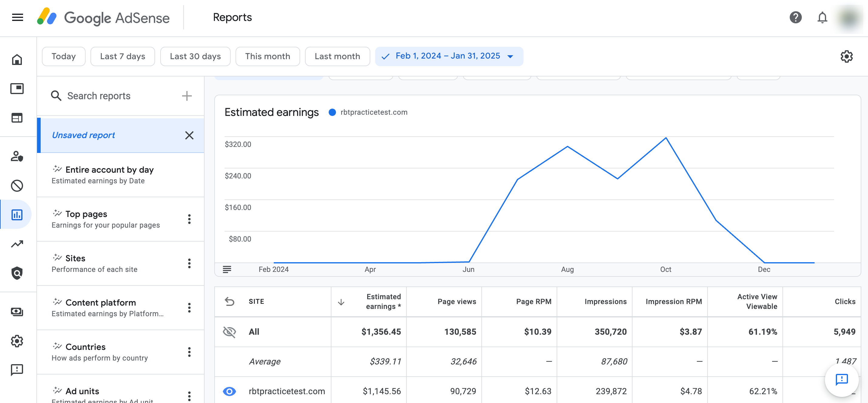Click the Google AdSense logo
This screenshot has width=868, height=403.
103,18
